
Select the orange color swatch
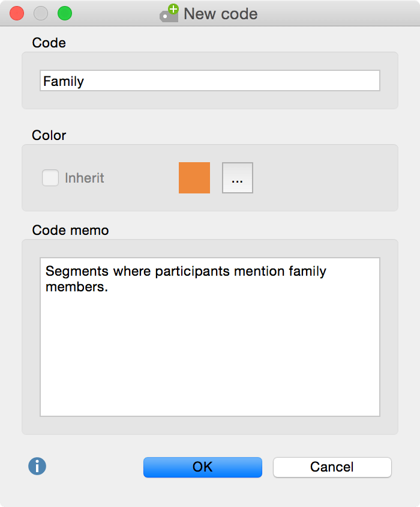(x=194, y=178)
